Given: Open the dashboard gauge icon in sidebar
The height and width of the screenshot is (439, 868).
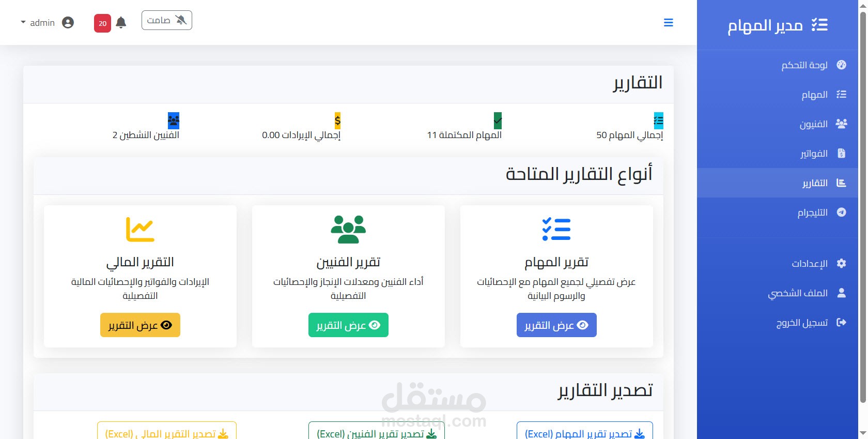Looking at the screenshot, I should (841, 65).
